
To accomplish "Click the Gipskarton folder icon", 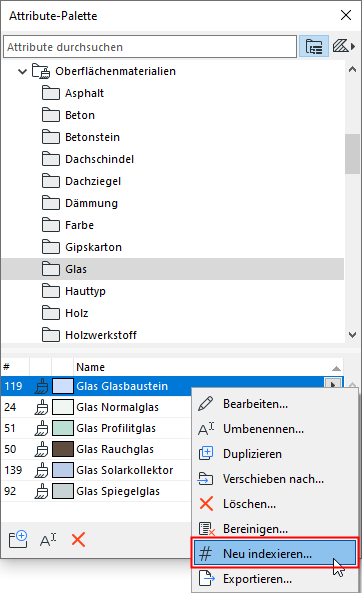I will pyautogui.click(x=51, y=247).
